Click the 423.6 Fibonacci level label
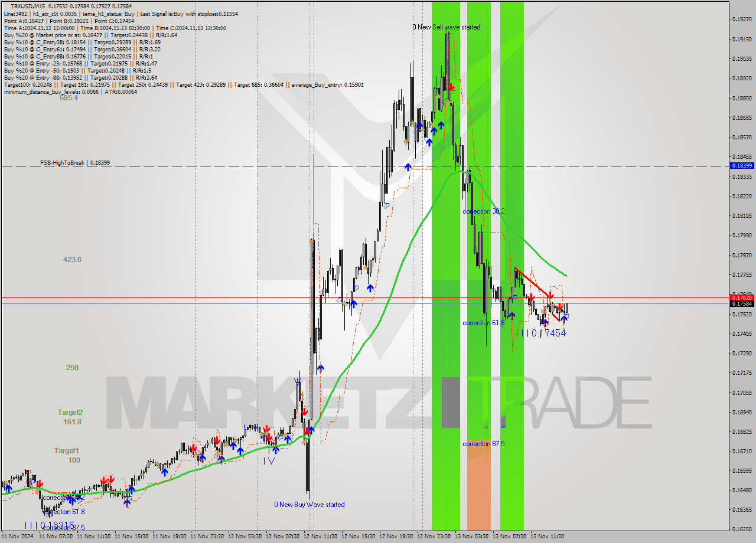Viewport: 756px width, 543px height. click(72, 260)
